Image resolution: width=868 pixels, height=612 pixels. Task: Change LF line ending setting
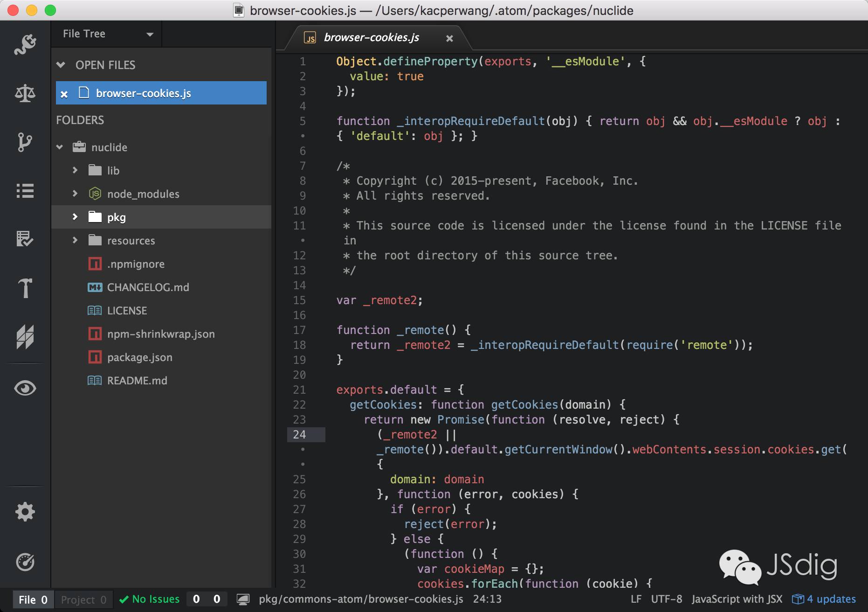click(x=636, y=599)
